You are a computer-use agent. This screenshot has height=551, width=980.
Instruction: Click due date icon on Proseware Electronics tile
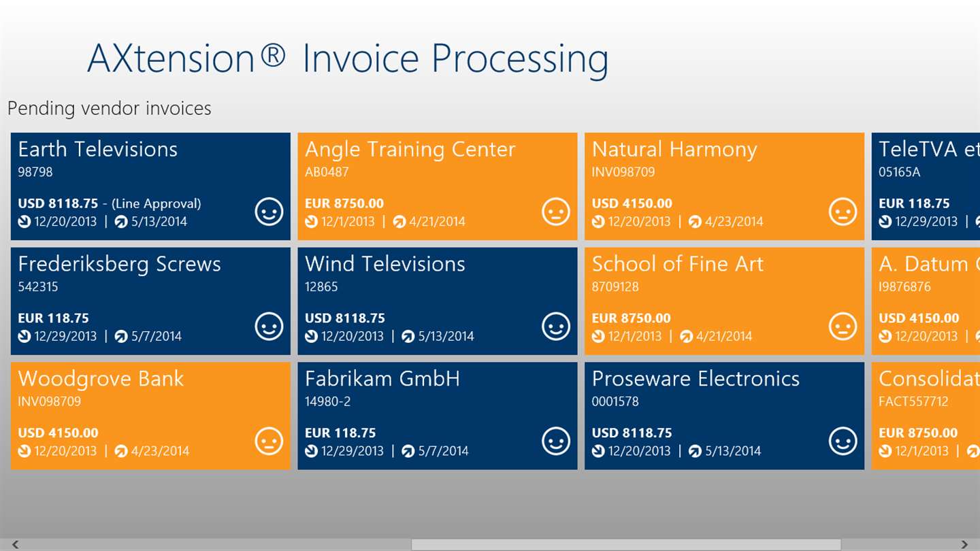(x=695, y=451)
